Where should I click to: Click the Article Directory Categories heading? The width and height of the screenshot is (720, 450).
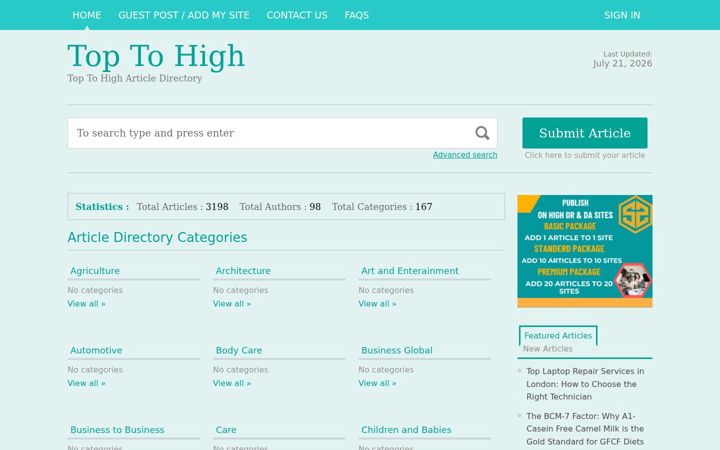157,237
